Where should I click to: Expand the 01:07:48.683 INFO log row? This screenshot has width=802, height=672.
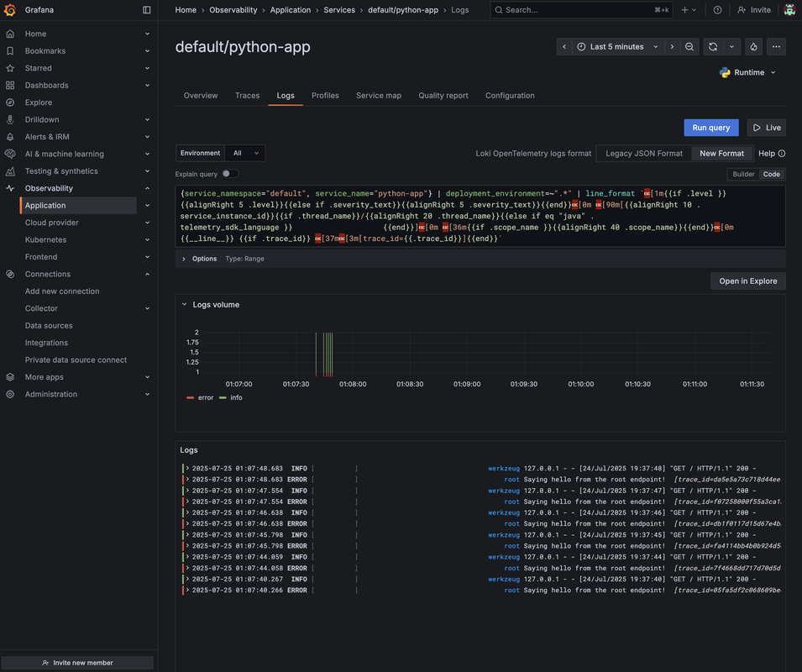click(188, 469)
